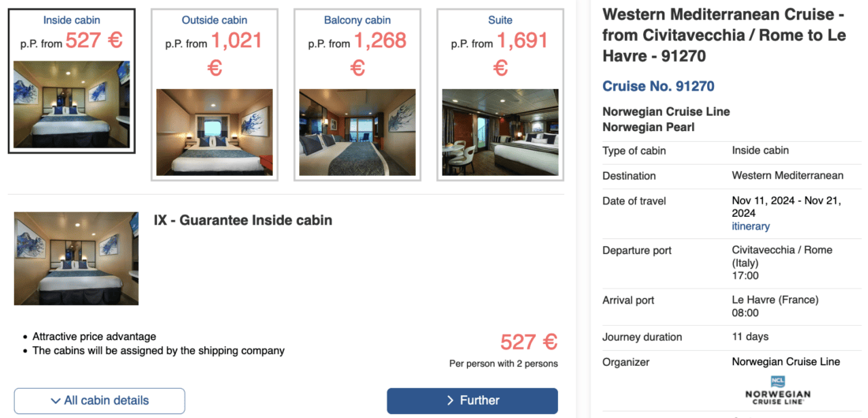Click the Cruise No. 91270 link

coord(658,86)
